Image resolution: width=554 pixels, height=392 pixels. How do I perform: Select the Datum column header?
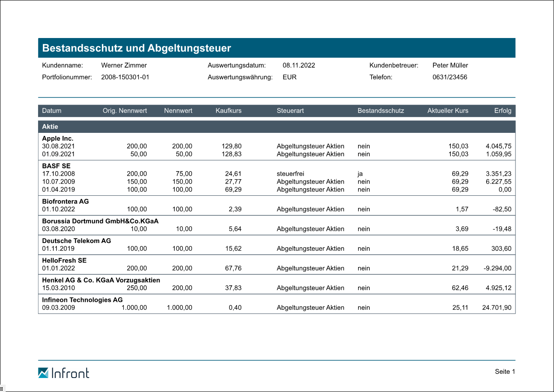[52, 111]
